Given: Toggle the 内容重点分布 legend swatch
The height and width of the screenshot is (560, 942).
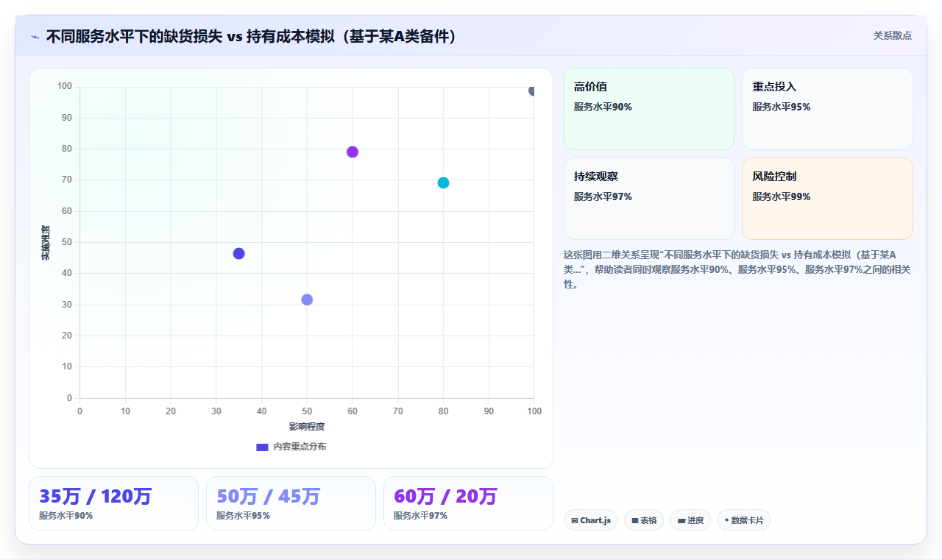Looking at the screenshot, I should tap(262, 447).
